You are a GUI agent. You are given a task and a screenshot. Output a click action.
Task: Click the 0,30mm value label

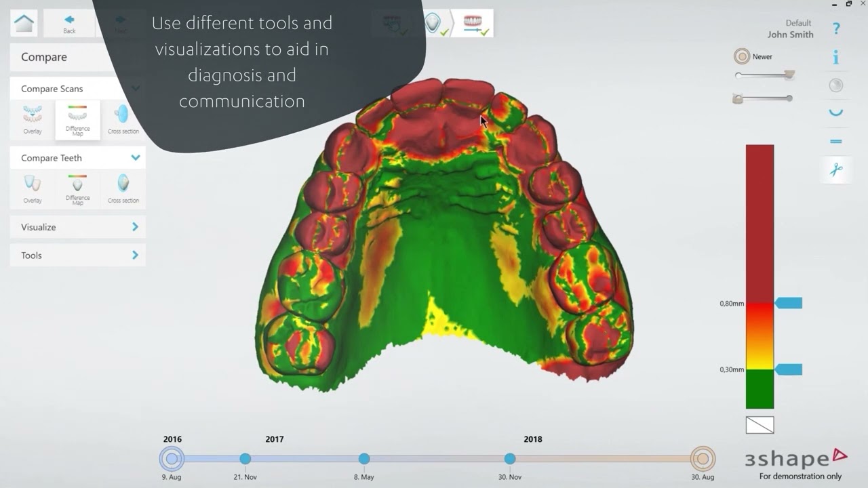click(732, 370)
